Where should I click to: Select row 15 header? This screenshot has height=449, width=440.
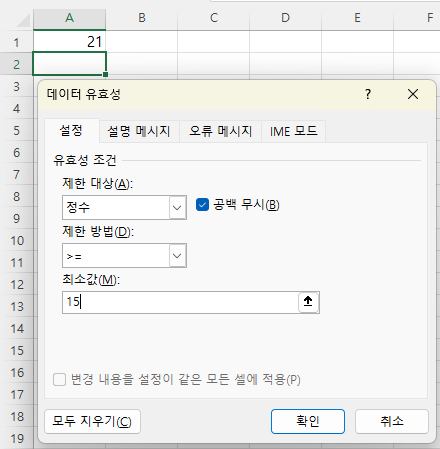(x=16, y=350)
